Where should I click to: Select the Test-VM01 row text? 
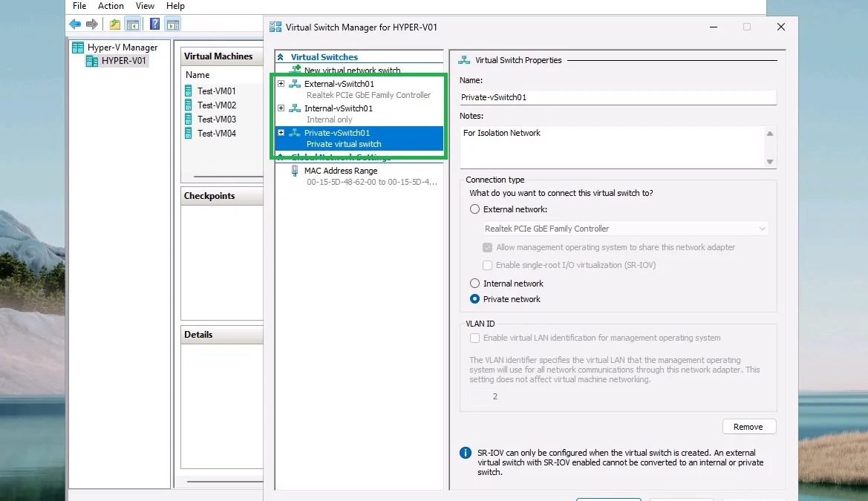[x=217, y=91]
